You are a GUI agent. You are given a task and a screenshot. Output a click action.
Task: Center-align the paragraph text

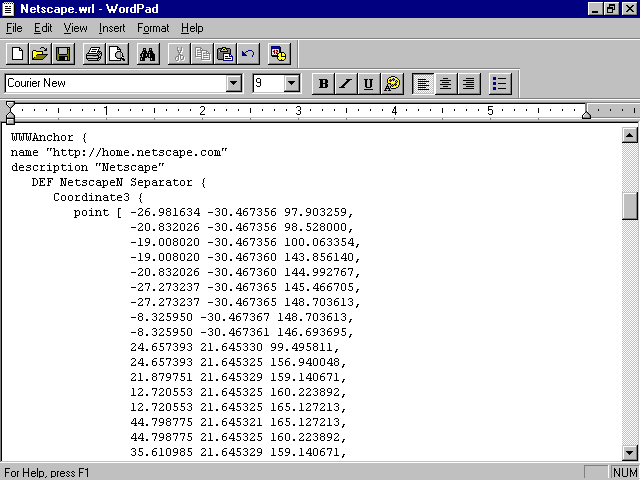(446, 84)
